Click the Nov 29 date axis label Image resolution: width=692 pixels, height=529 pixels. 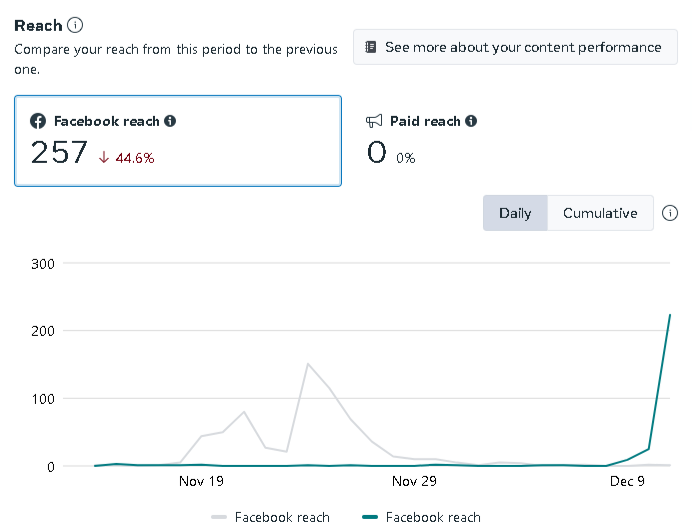(x=415, y=482)
